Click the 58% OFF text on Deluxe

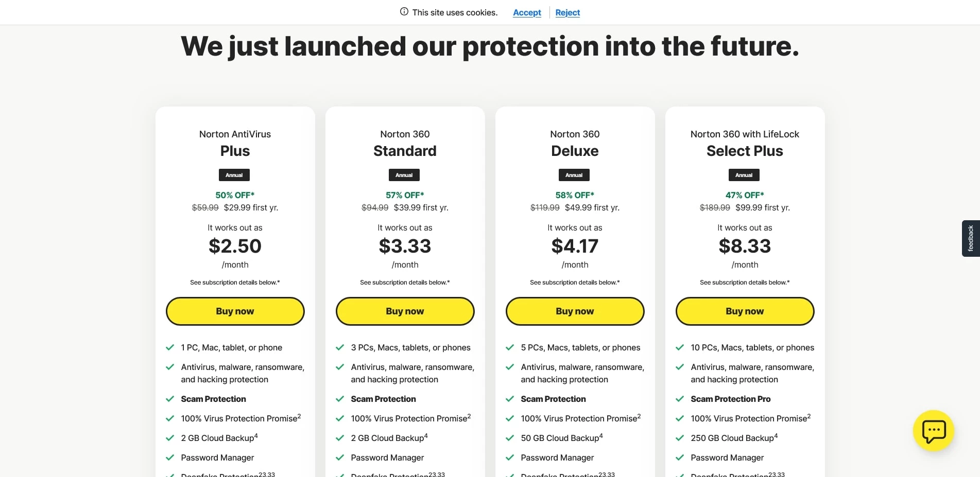(575, 195)
